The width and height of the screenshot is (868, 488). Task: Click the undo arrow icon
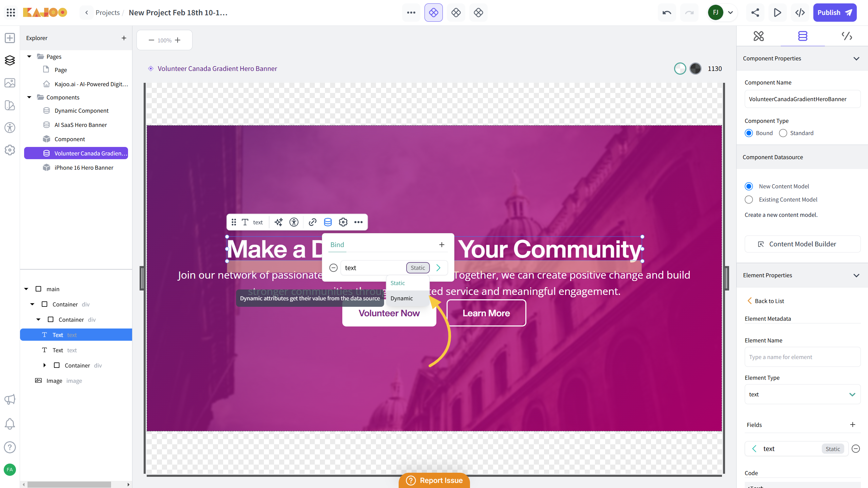coord(667,13)
